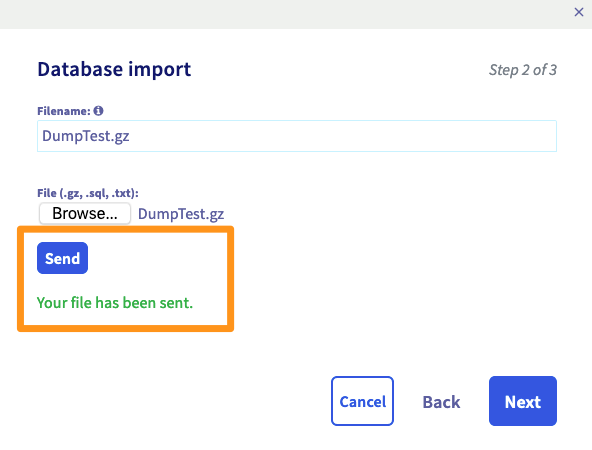Screen dimensions: 592x450
Task: Click the 'Step 2 of 3' indicator
Action: [523, 70]
